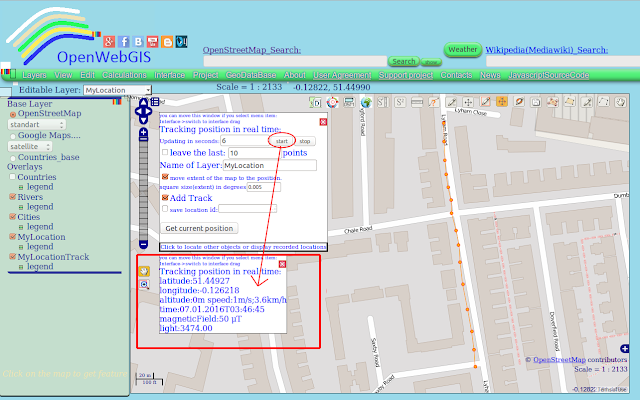Click the OpenStreetMap Search button
640x400 pixels.
pos(403,61)
